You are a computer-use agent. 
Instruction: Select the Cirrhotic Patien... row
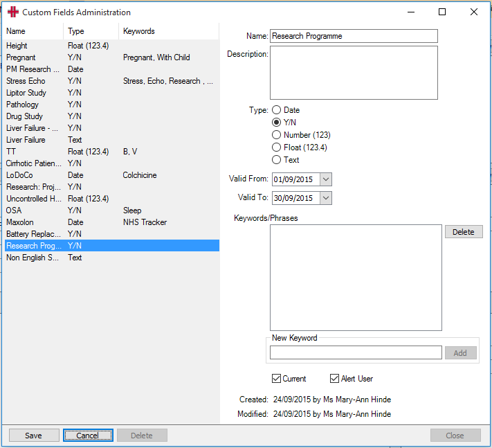tap(111, 163)
